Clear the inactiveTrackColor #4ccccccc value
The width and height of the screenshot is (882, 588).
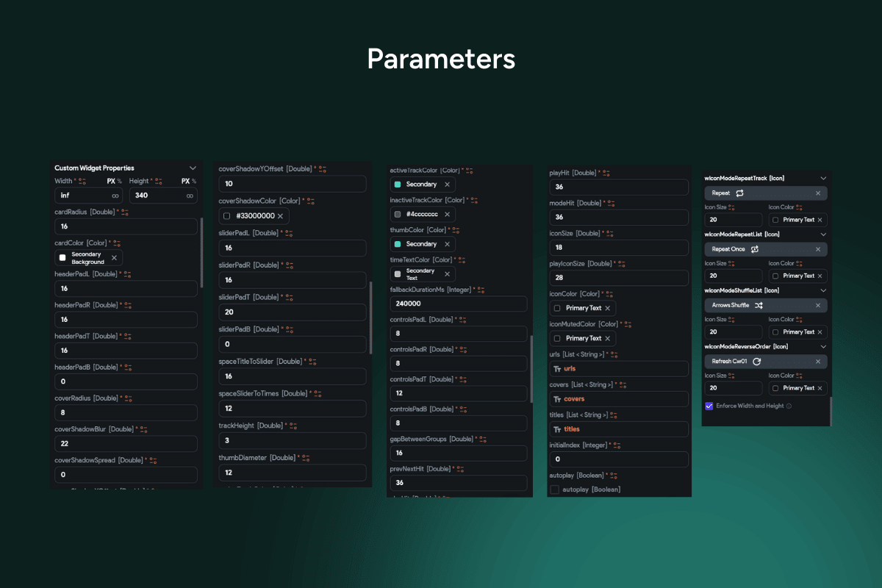447,214
